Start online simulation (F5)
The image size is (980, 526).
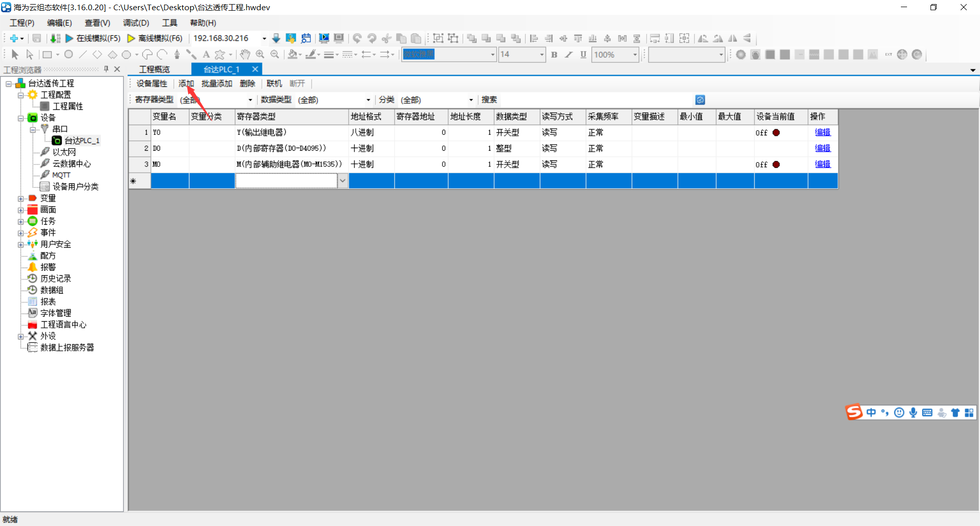[92, 38]
